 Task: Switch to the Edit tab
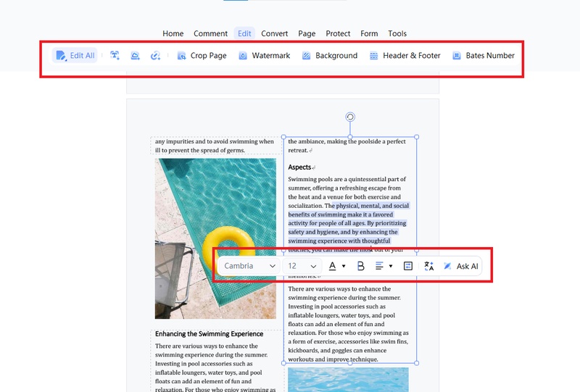click(244, 33)
